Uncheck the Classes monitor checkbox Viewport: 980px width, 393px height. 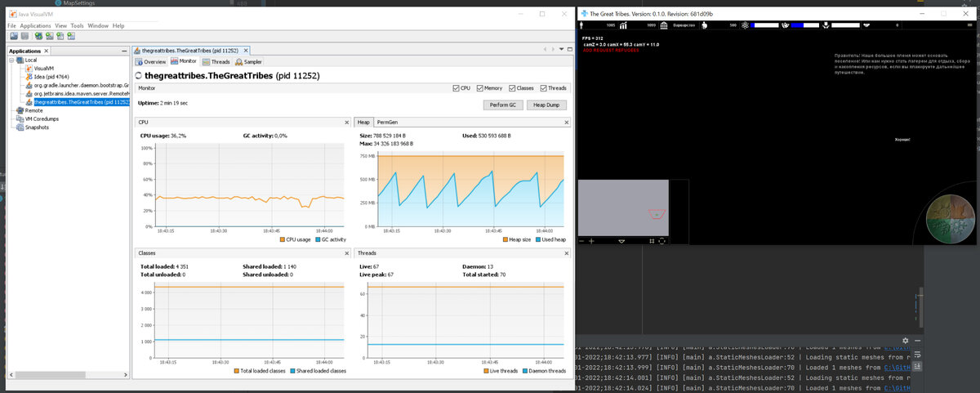pos(512,88)
